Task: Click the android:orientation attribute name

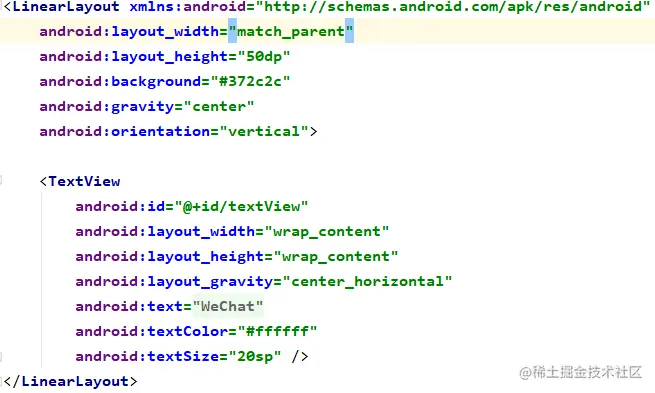Action: pyautogui.click(x=124, y=132)
